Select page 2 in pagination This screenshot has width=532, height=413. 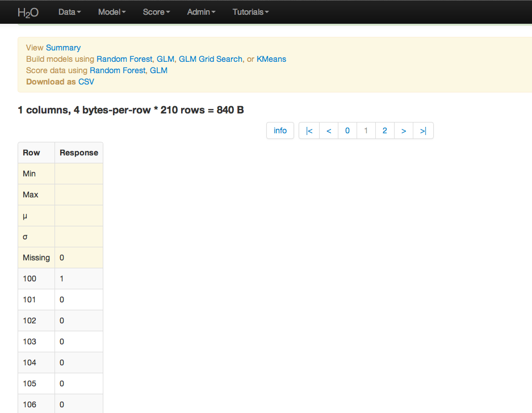tap(384, 130)
